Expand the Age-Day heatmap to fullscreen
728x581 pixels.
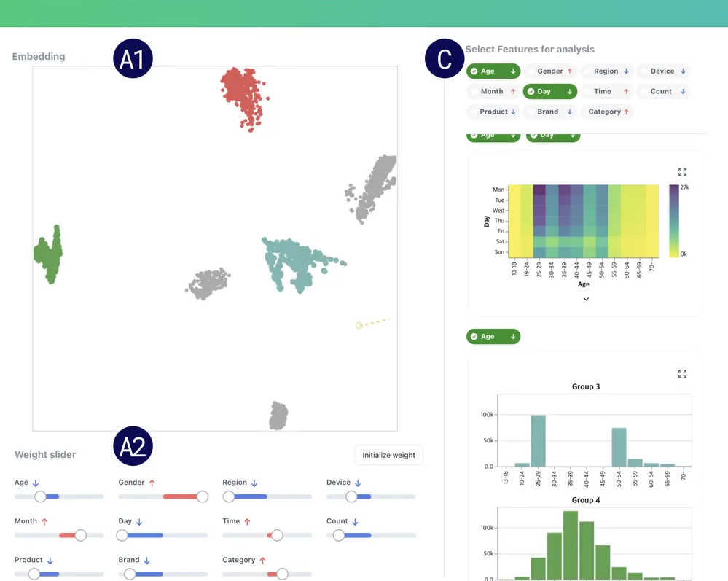click(682, 172)
